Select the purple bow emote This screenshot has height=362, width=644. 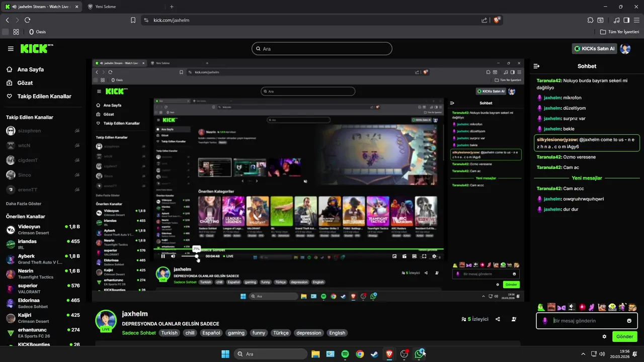(561, 307)
